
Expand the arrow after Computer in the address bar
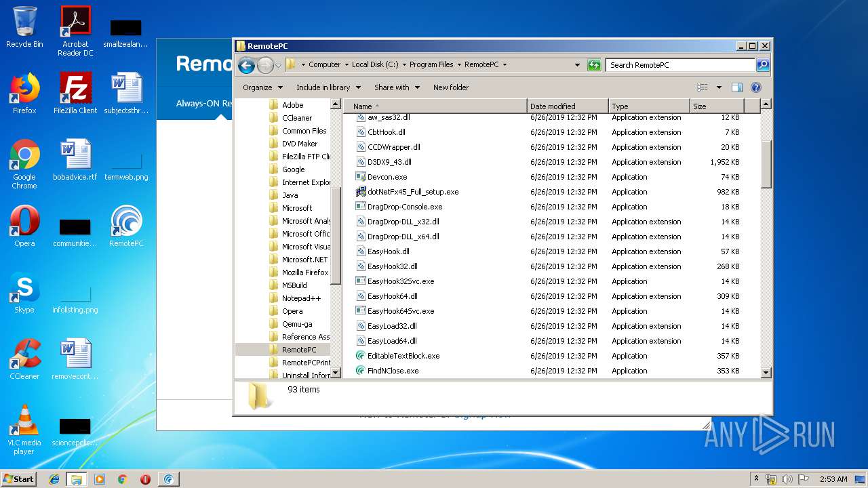347,65
